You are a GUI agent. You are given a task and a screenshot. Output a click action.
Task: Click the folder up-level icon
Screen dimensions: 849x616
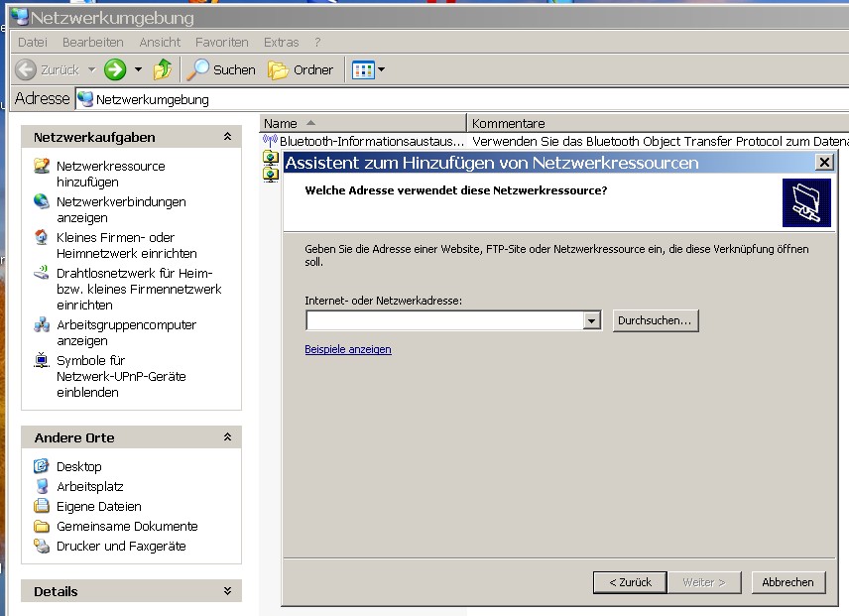pyautogui.click(x=163, y=69)
